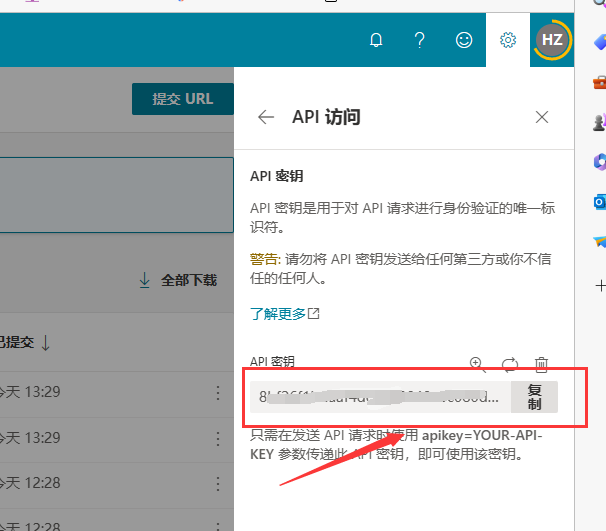Viewport: 606px width, 531px height.
Task: Open the chess games sidebar icon
Action: tap(600, 122)
